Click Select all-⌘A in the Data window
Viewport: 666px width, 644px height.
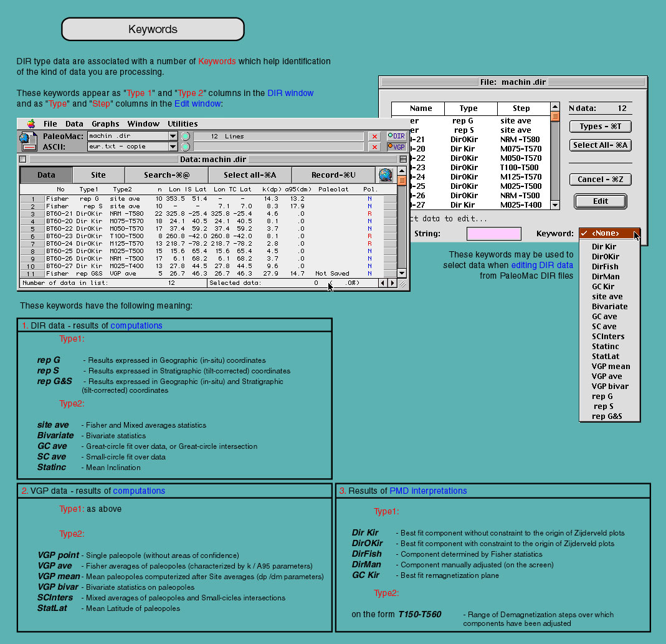[250, 175]
